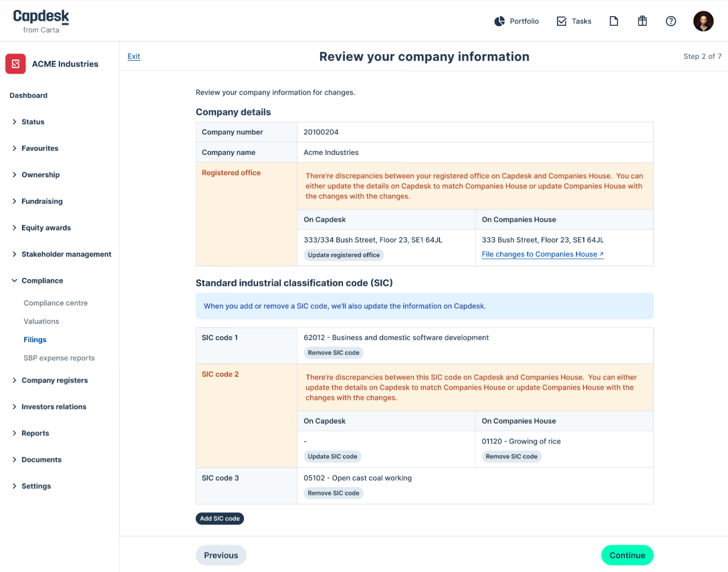Image resolution: width=728 pixels, height=572 pixels.
Task: Expand the Company registers section
Action: coord(54,380)
